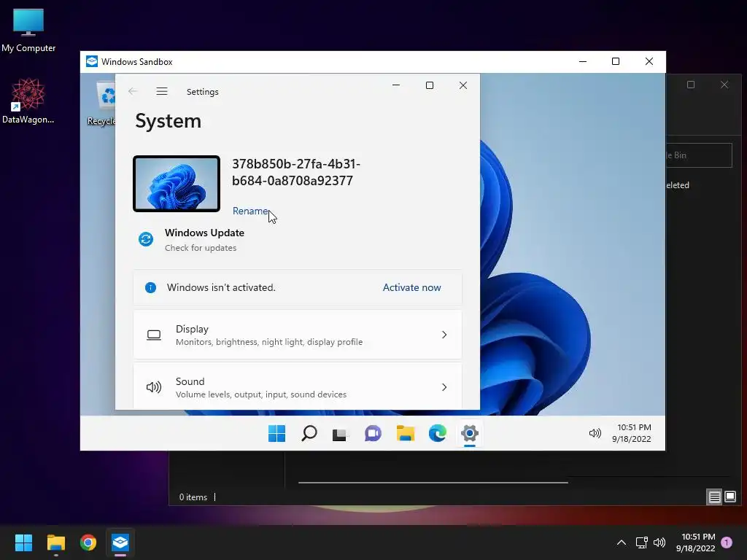
Task: Open the DataWagon desktop shortcut
Action: coord(28,101)
